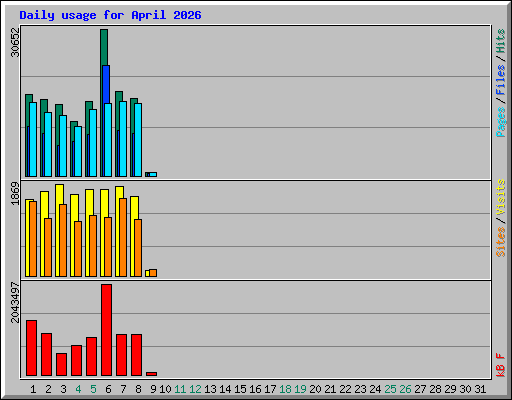Click the day 6 axis label

pos(108,389)
